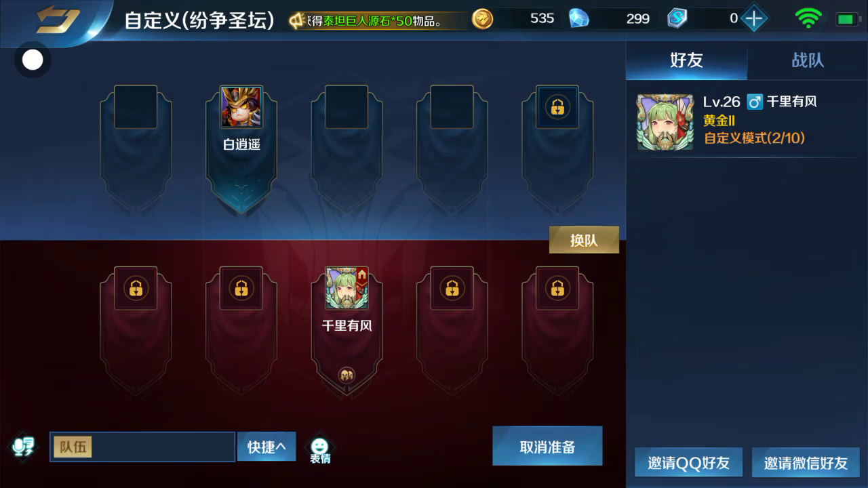Click the 取消准备 button
The height and width of the screenshot is (488, 868).
tap(547, 446)
